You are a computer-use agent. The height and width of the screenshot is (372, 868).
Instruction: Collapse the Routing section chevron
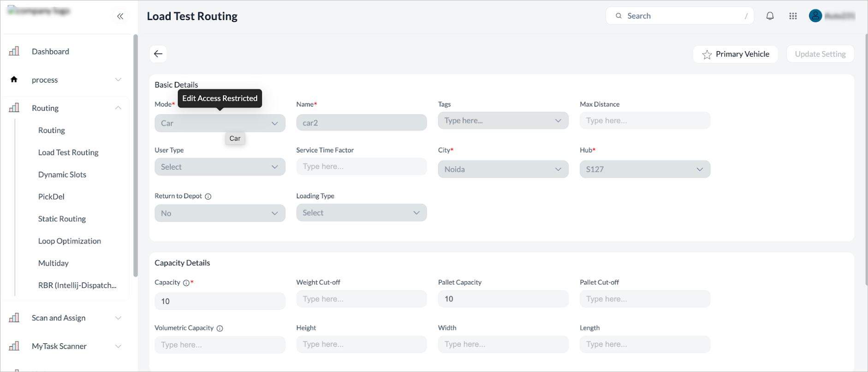[118, 108]
